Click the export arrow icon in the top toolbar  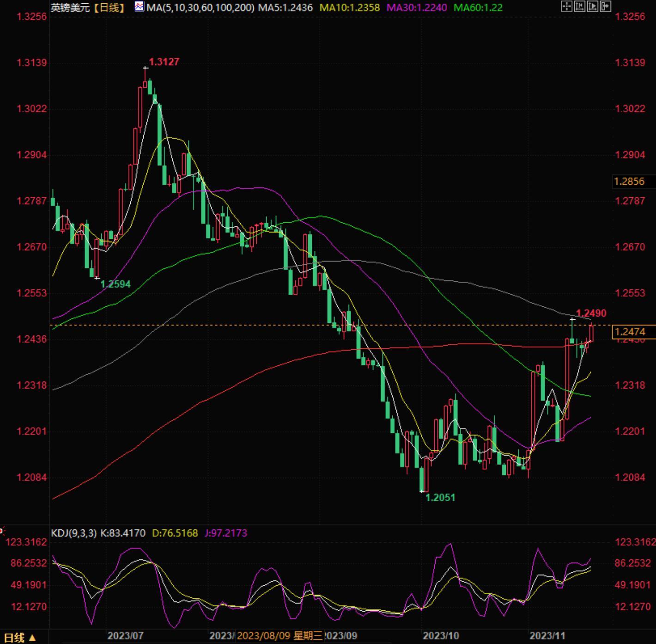(605, 6)
